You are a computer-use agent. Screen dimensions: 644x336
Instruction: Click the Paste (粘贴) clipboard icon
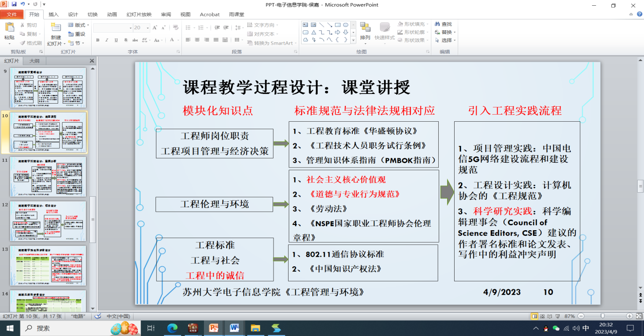pos(9,27)
